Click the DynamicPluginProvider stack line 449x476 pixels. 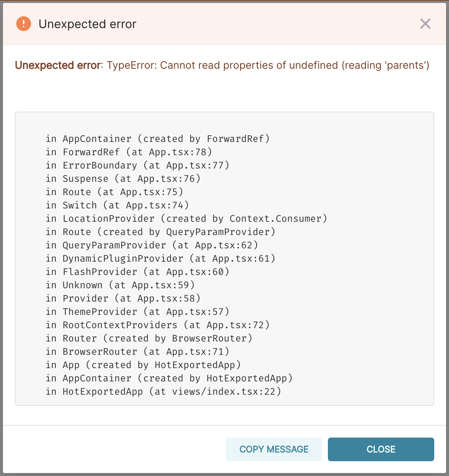click(161, 259)
